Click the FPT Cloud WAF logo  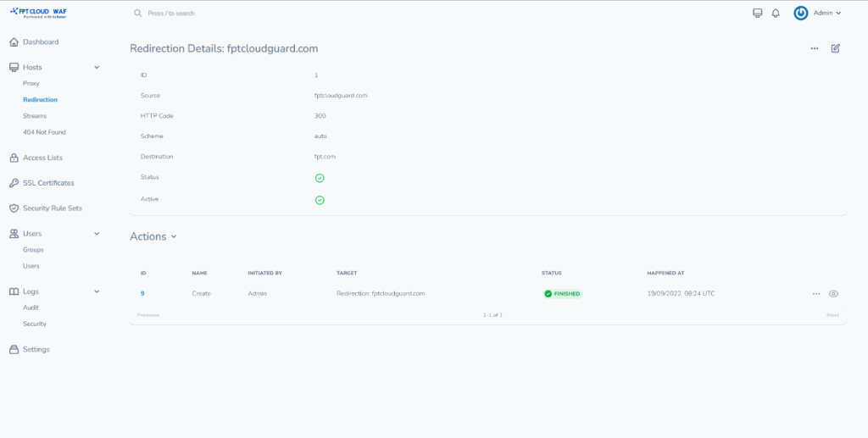(x=39, y=13)
